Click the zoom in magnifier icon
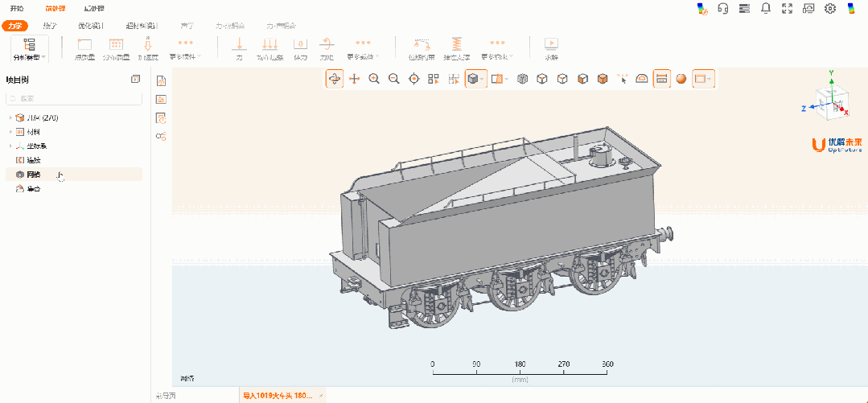The width and height of the screenshot is (868, 403). pos(374,79)
